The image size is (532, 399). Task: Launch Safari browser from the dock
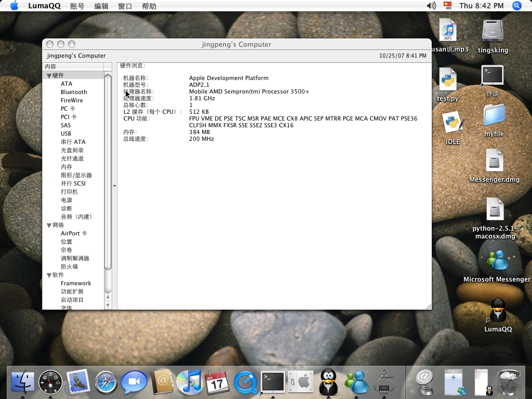point(106,383)
